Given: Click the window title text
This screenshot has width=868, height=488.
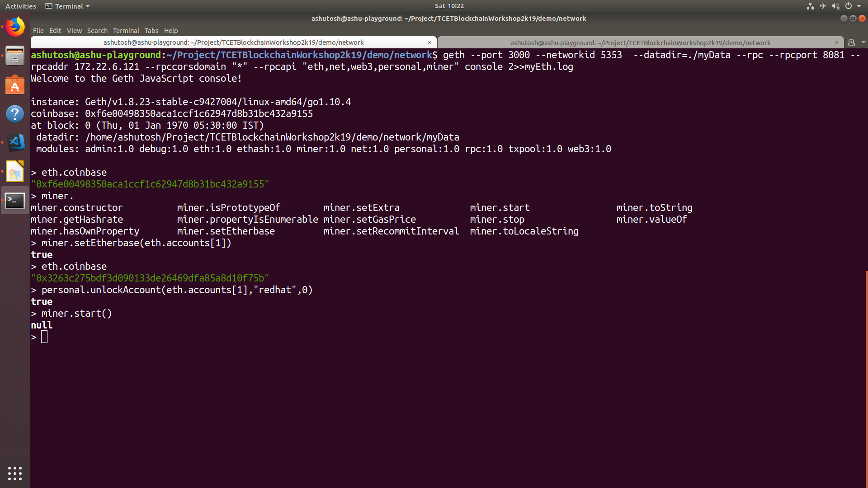Looking at the screenshot, I should coord(448,19).
